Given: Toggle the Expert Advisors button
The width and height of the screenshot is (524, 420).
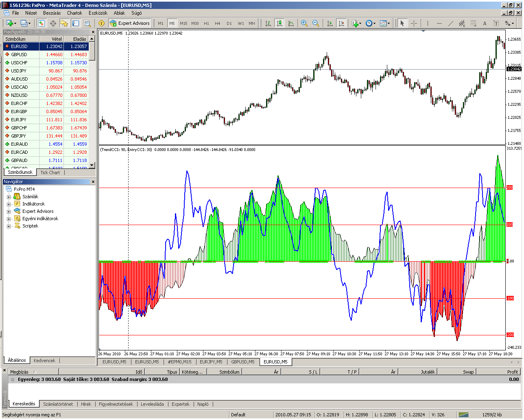Looking at the screenshot, I should pos(130,23).
